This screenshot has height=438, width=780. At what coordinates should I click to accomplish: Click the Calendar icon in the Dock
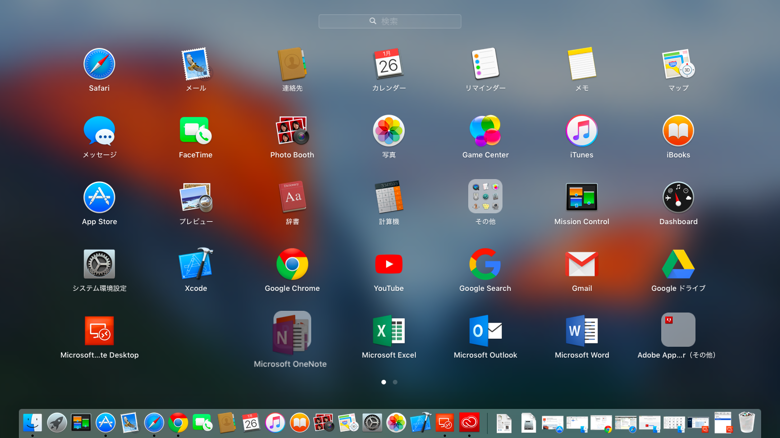251,423
